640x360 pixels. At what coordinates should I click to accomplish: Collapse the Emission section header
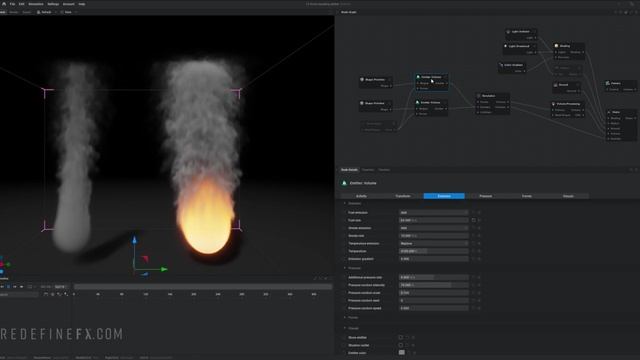[x=353, y=203]
